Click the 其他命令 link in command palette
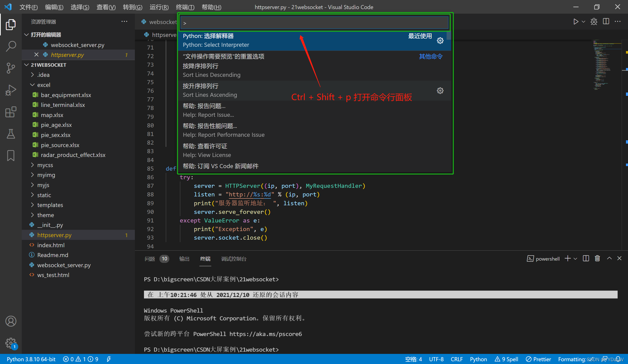Screen dimensions: 628x364 click(430, 56)
